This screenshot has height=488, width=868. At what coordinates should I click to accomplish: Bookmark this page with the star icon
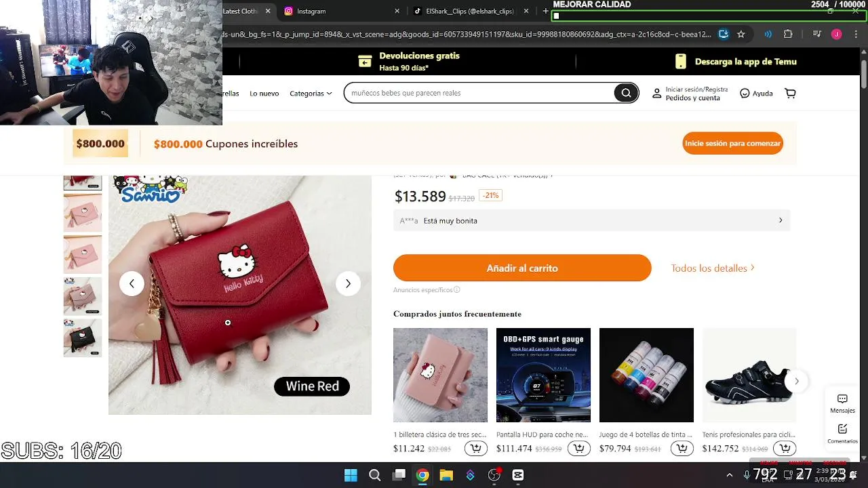(741, 34)
